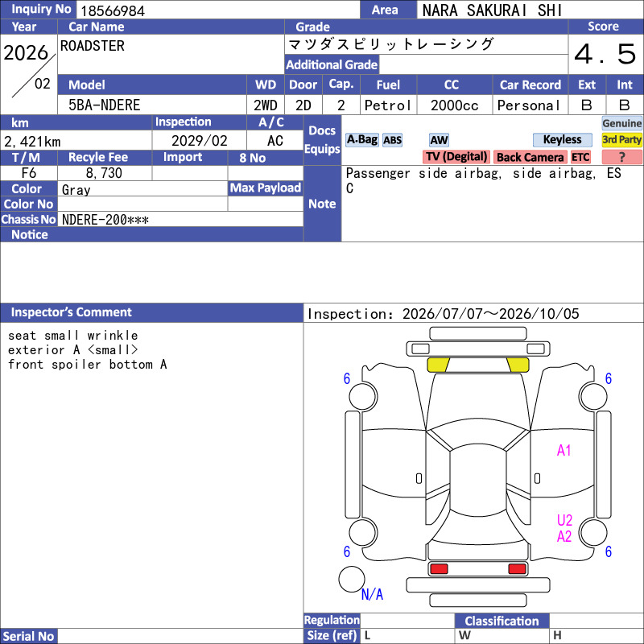Click the chassis number NDERE-200*** field
This screenshot has width=644, height=644.
coord(180,220)
